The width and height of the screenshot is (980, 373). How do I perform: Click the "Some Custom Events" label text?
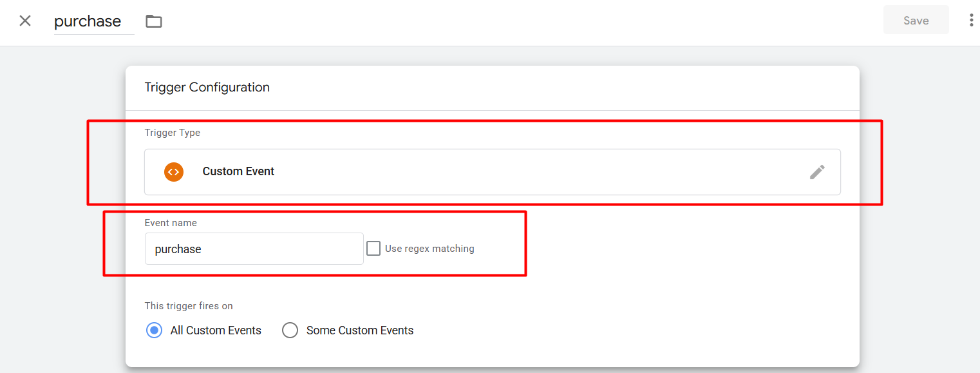click(x=359, y=330)
